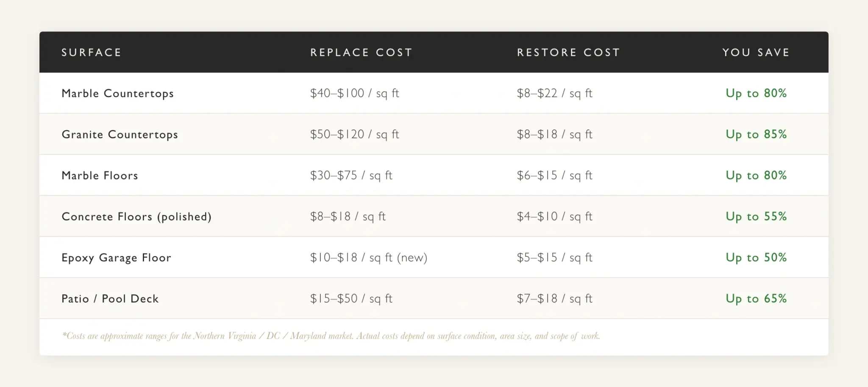Click the Epoxy Garage Floor label
The image size is (868, 387).
tap(116, 258)
